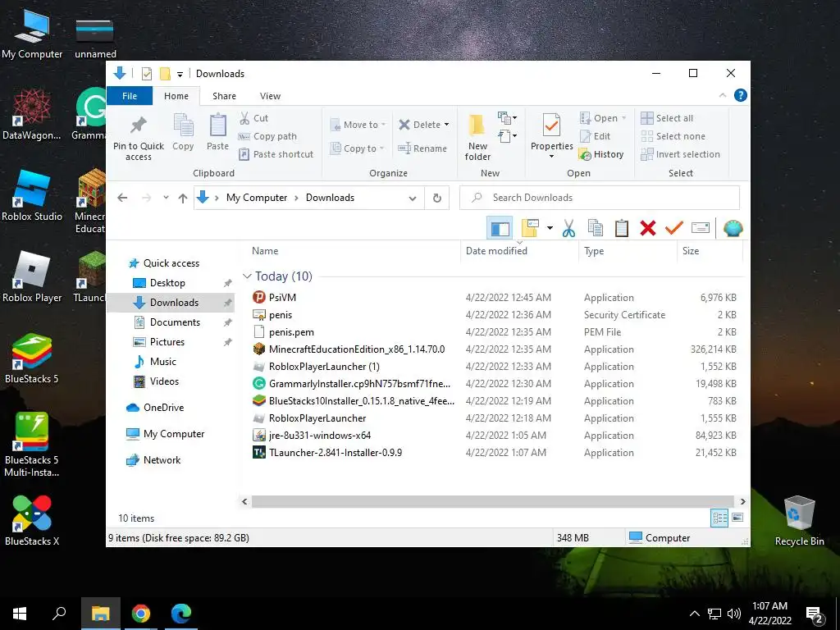Open Roblox Studio desktop shortcut
Image resolution: width=840 pixels, height=630 pixels.
click(x=32, y=195)
